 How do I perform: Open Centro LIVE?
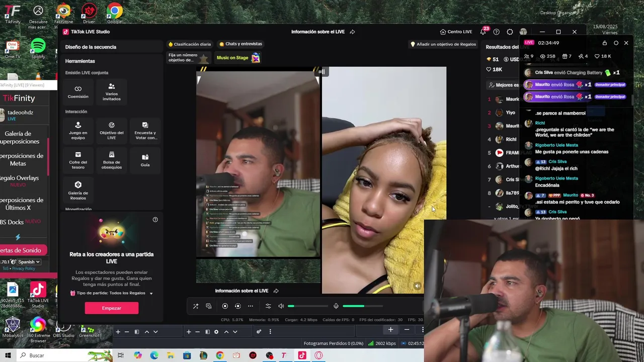[456, 32]
